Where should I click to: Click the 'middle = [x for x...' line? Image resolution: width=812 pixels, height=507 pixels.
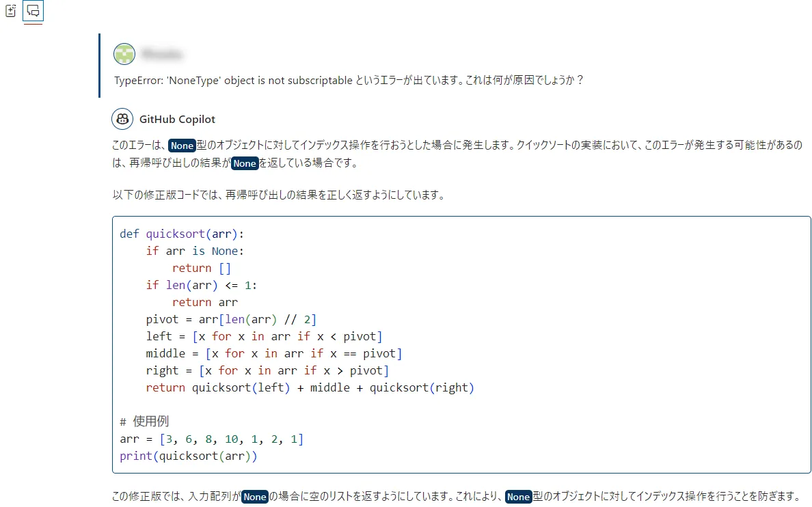(x=274, y=354)
